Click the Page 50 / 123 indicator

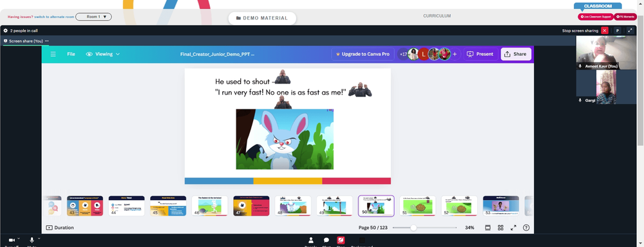click(372, 228)
